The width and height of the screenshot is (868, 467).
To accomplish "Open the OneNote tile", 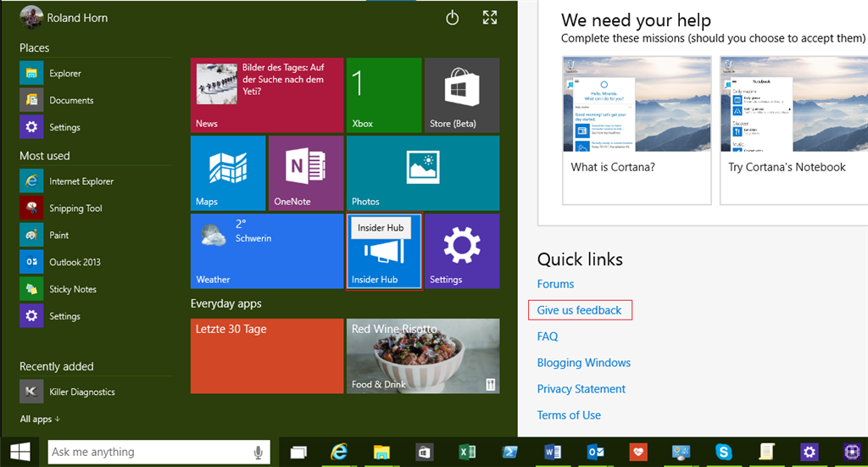I will 306,173.
